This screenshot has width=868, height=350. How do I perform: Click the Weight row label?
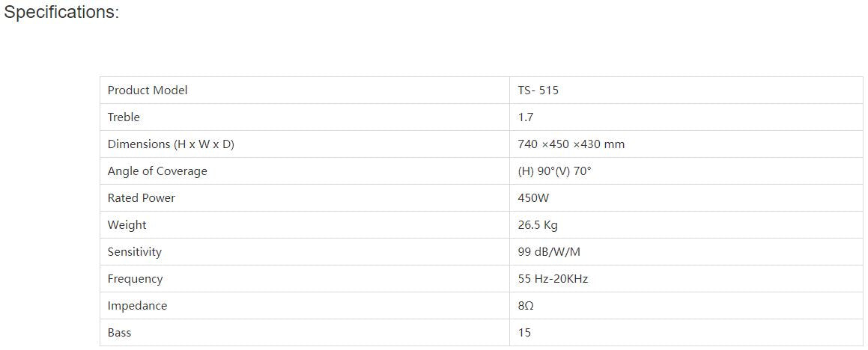tap(127, 225)
